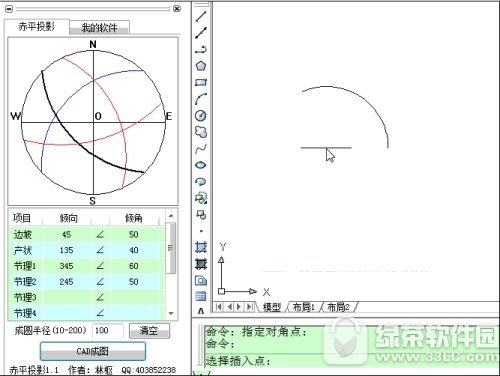Jump to first layout tab arrow
500x376 pixels.
pos(219,306)
